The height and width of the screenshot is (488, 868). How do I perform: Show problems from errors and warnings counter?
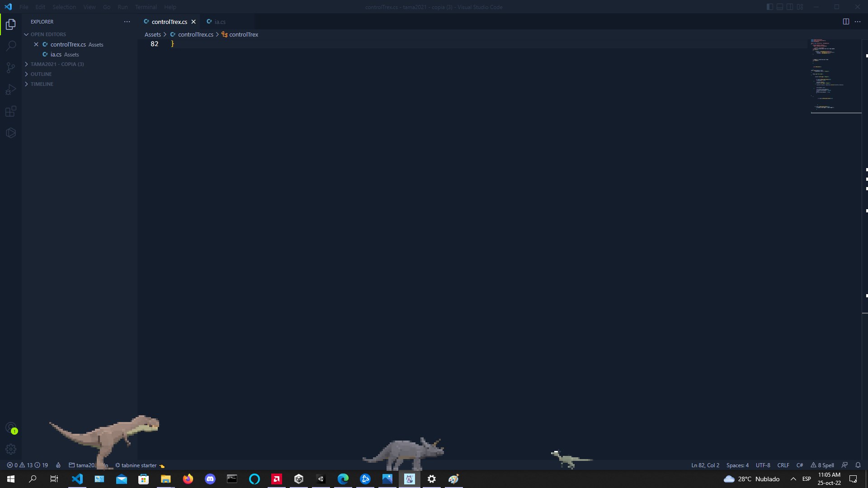point(28,465)
